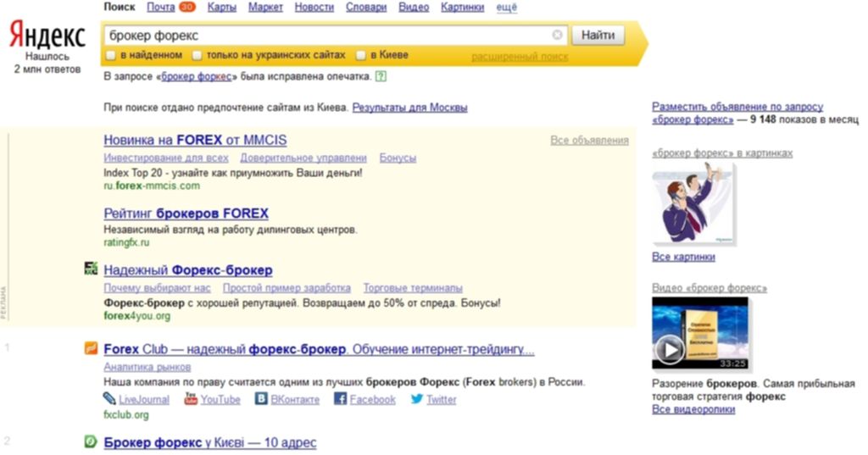Go to Карты in top navigation
This screenshot has width=868, height=455.
coord(222,7)
